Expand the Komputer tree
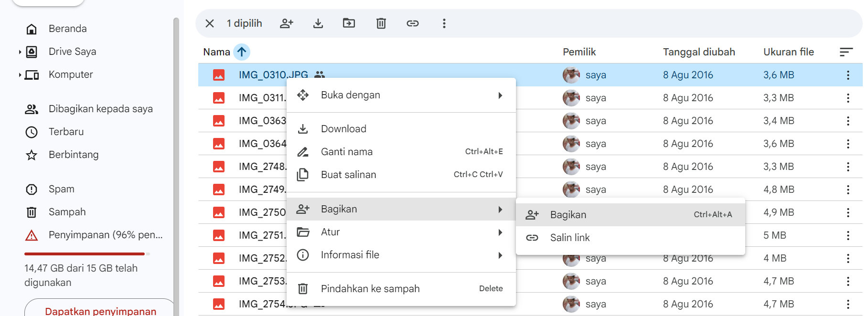 click(x=20, y=75)
